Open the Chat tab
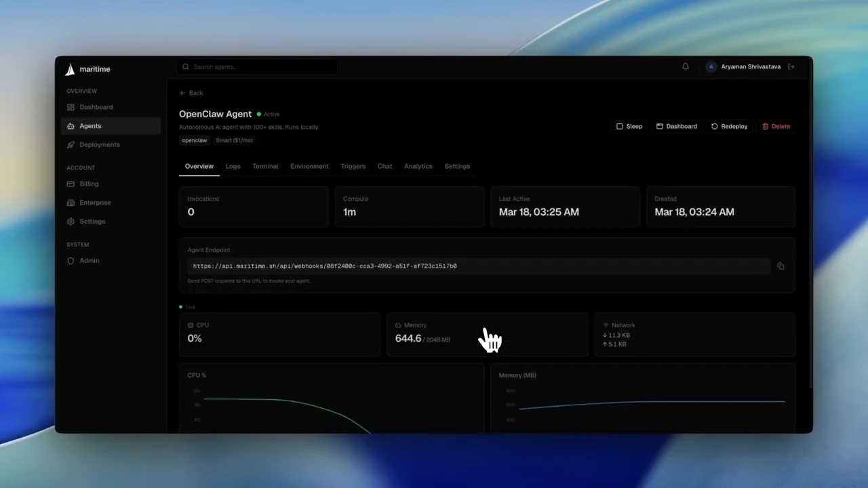The width and height of the screenshot is (868, 488). 384,166
